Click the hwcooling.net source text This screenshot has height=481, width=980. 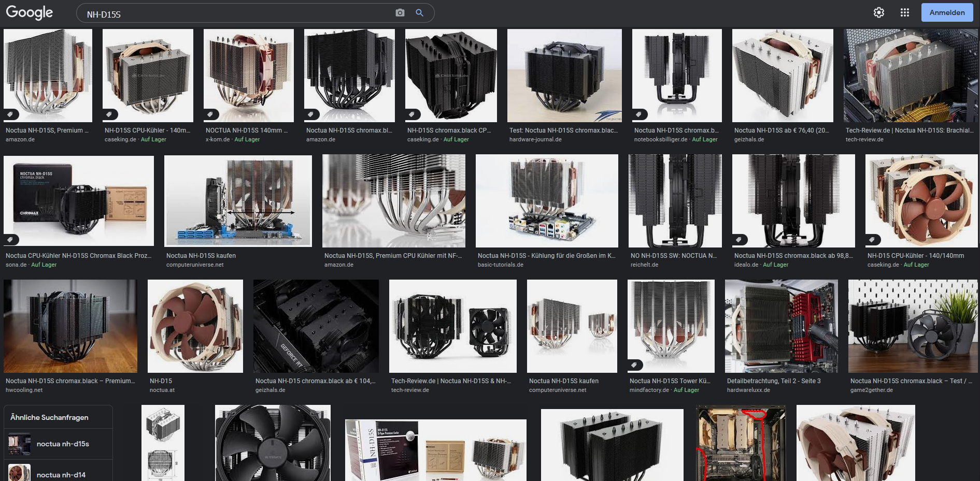pos(24,390)
